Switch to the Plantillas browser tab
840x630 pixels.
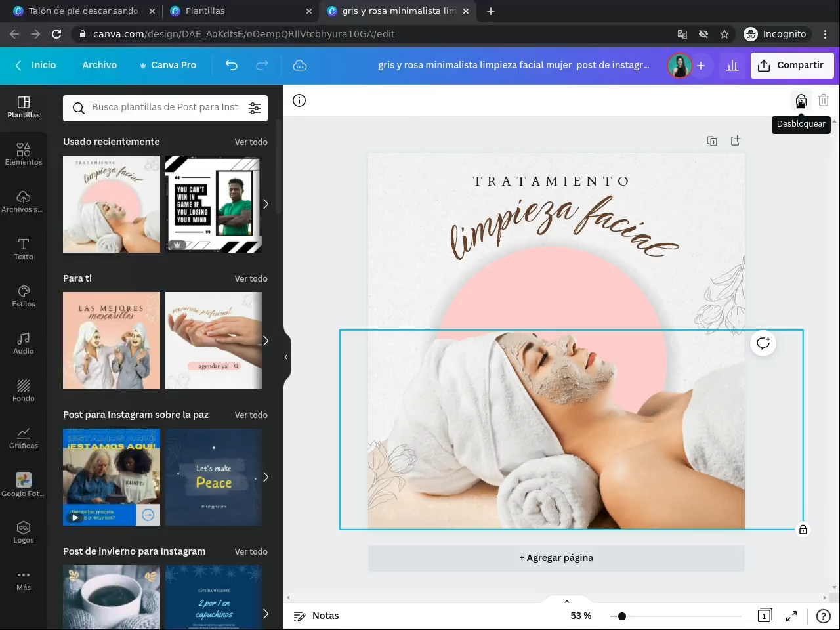click(240, 11)
